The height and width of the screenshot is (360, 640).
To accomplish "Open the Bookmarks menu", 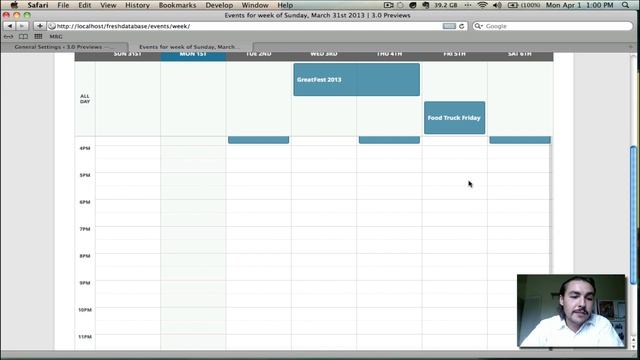I will tap(177, 5).
